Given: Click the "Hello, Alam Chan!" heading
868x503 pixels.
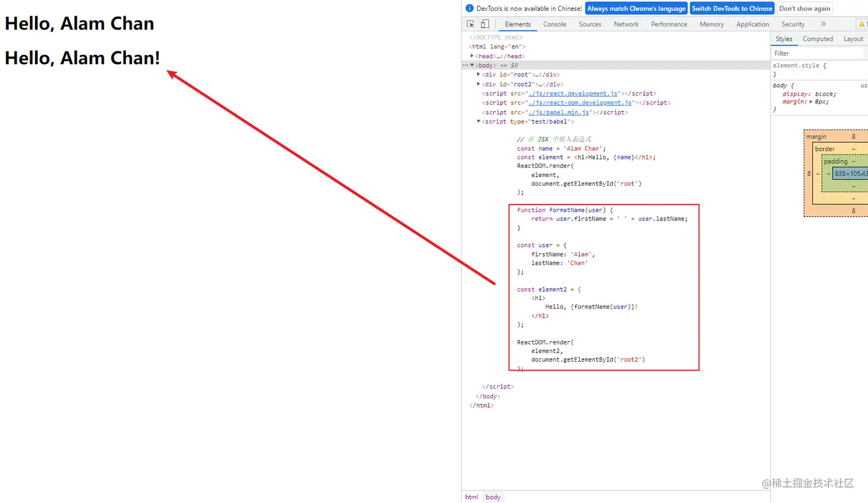Looking at the screenshot, I should coord(83,58).
